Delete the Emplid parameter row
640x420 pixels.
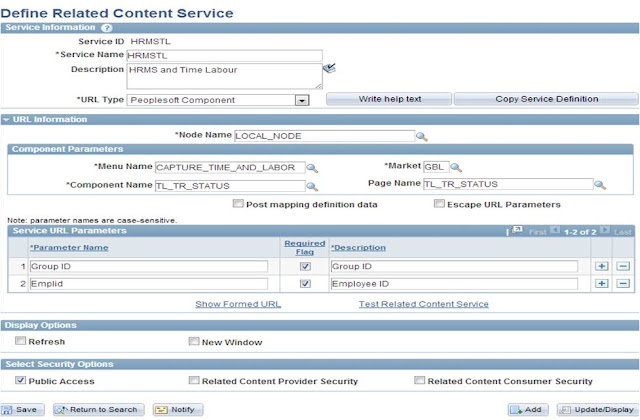click(622, 284)
